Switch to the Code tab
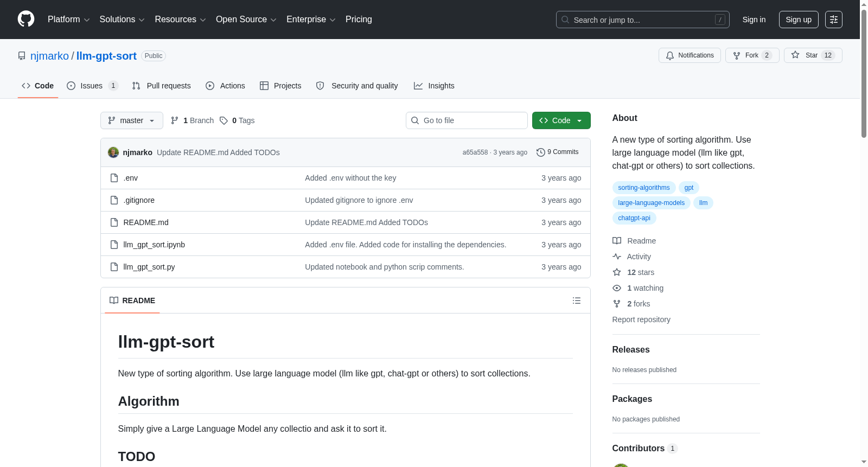The height and width of the screenshot is (467, 868). point(38,86)
